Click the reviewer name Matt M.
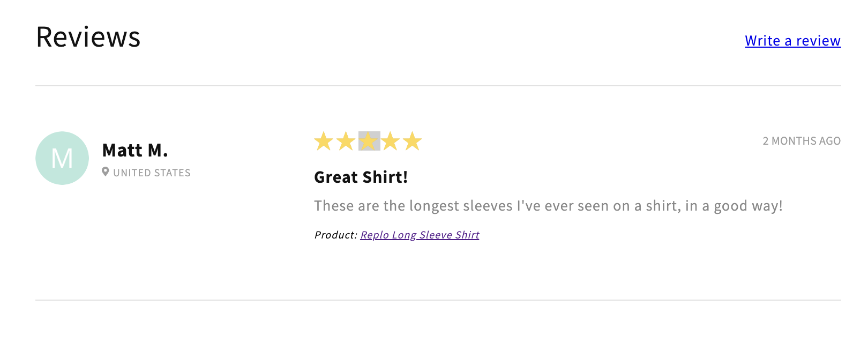 click(135, 151)
